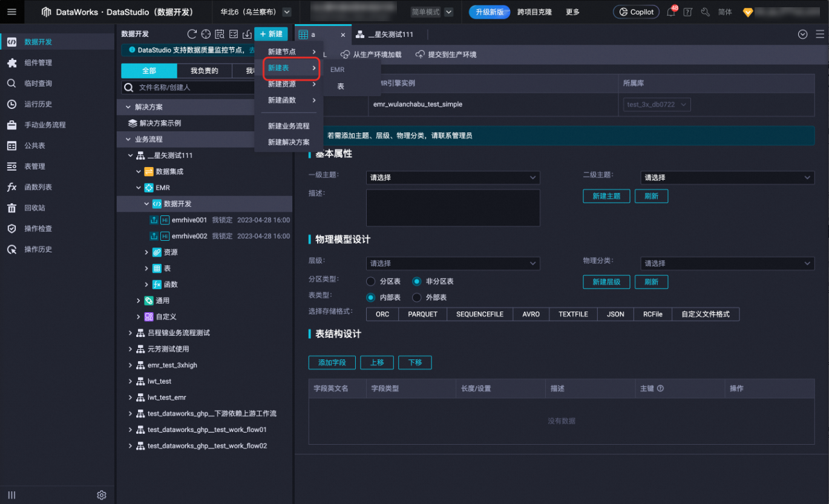The image size is (829, 504).
Task: Open the 层级 dropdown
Action: click(x=453, y=263)
